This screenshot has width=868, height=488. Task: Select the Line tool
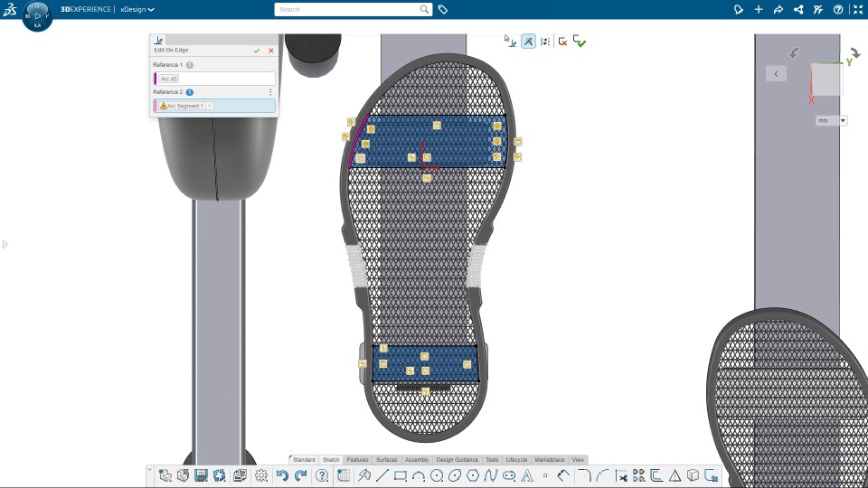[x=382, y=475]
